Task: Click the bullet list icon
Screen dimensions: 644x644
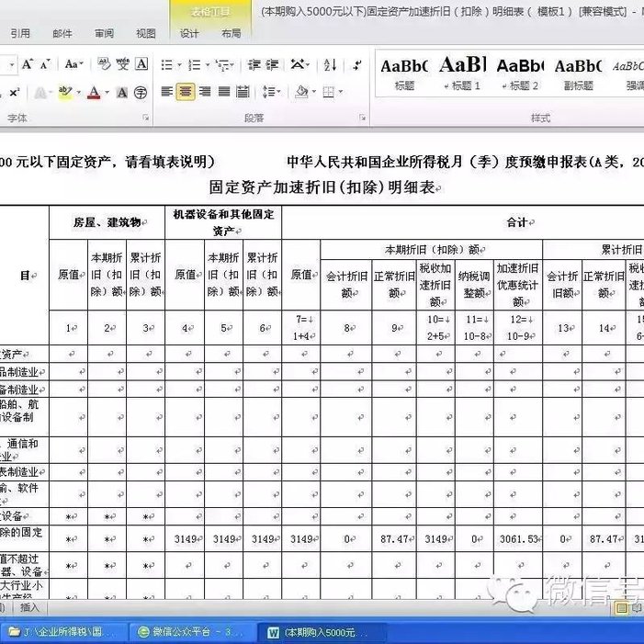Action: click(167, 65)
